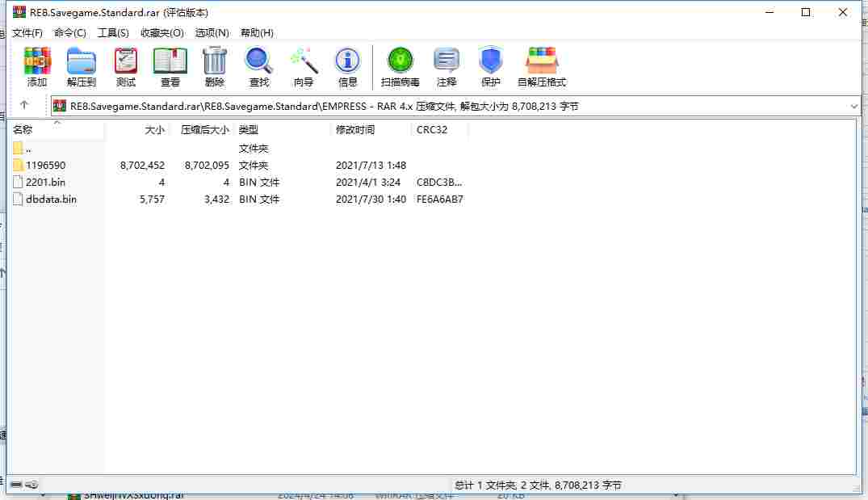Click the 2021/7/30 1:40 date cell
The image size is (868, 500).
pyautogui.click(x=371, y=200)
